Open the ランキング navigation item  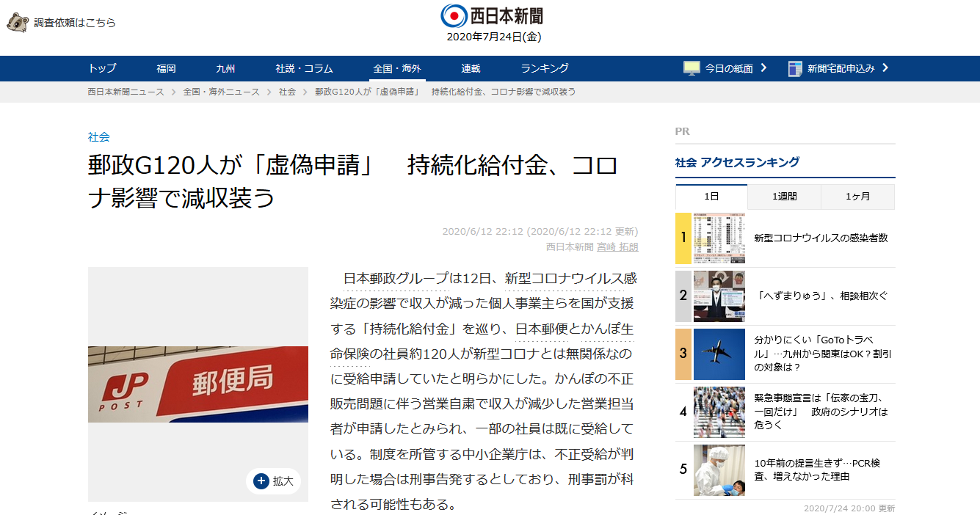pyautogui.click(x=545, y=68)
